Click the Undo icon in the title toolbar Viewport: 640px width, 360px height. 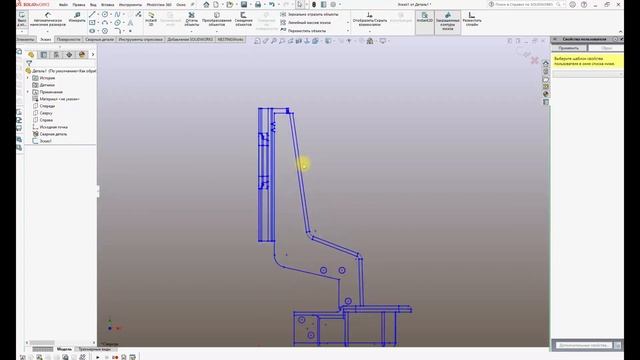click(272, 4)
